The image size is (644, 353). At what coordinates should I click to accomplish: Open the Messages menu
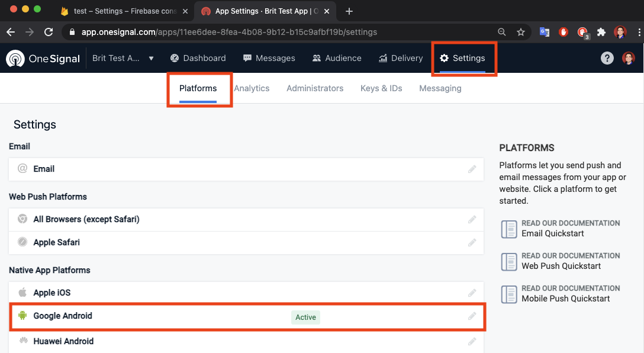coord(269,59)
